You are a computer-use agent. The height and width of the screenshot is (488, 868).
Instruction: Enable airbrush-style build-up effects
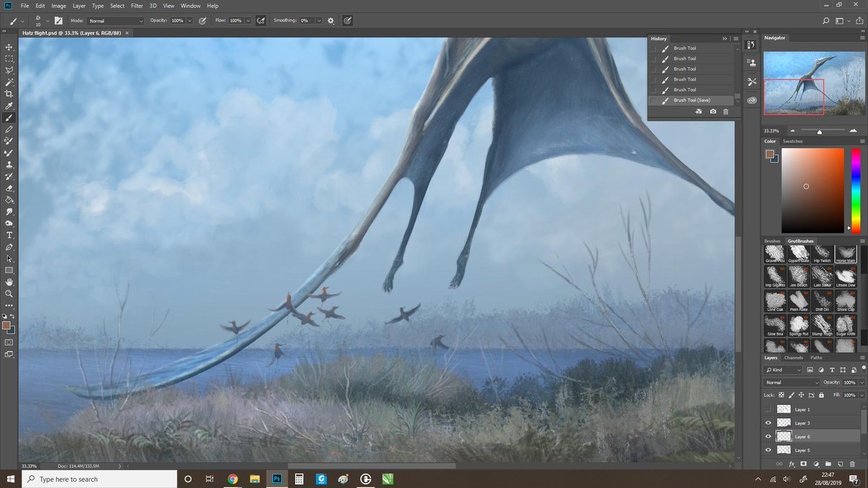pos(260,21)
